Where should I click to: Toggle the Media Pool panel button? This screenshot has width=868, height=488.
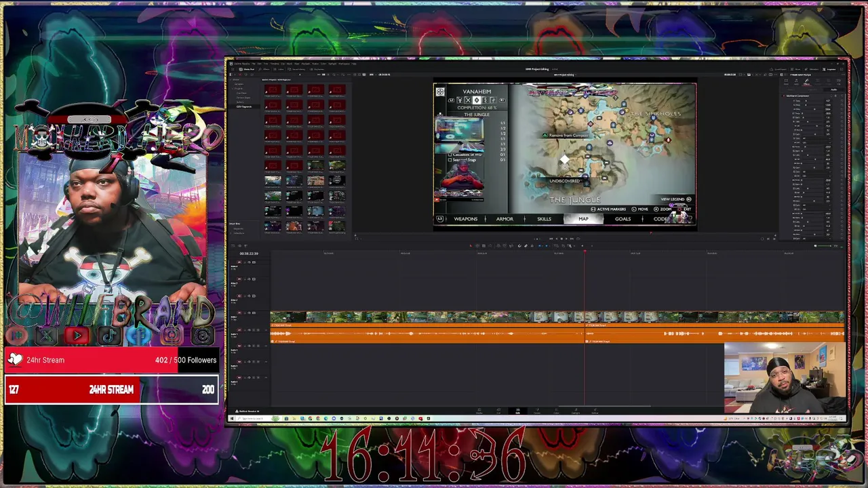tap(246, 69)
